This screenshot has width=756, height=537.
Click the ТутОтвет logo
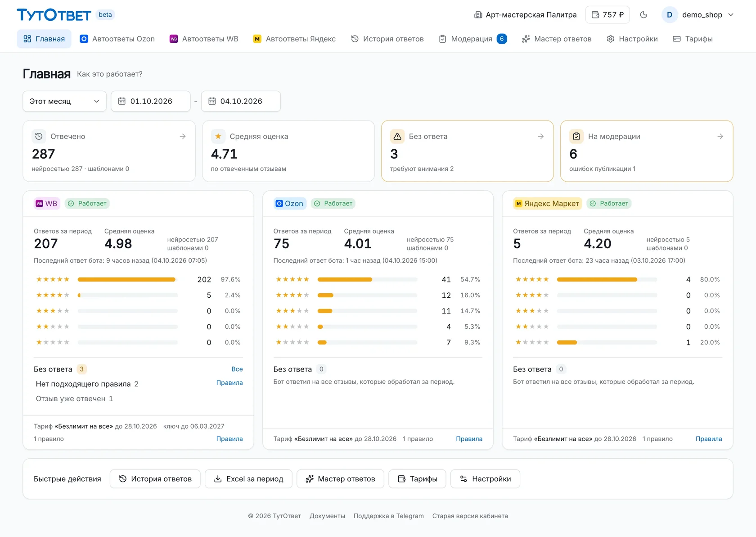[x=54, y=15]
